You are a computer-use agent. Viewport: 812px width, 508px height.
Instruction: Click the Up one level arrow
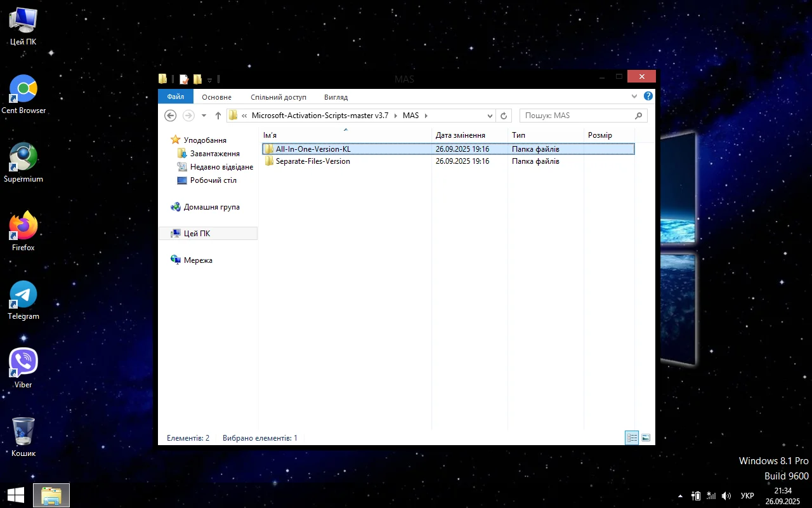tap(218, 116)
